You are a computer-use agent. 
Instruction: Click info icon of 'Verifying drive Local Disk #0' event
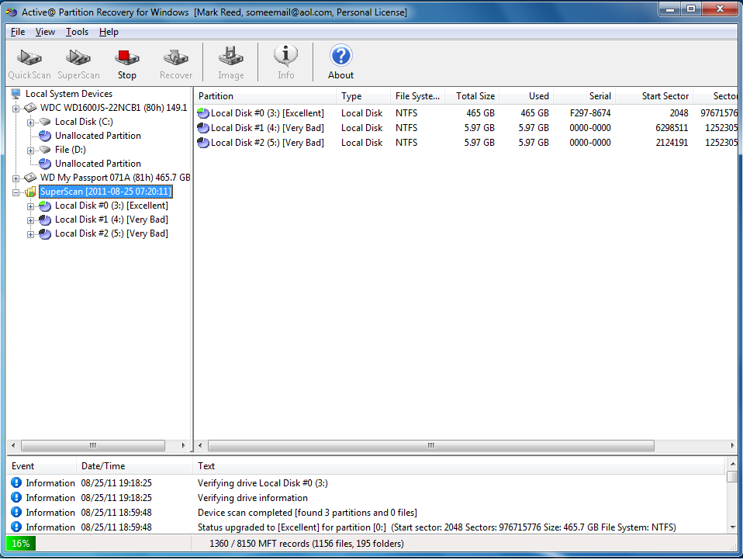[16, 482]
